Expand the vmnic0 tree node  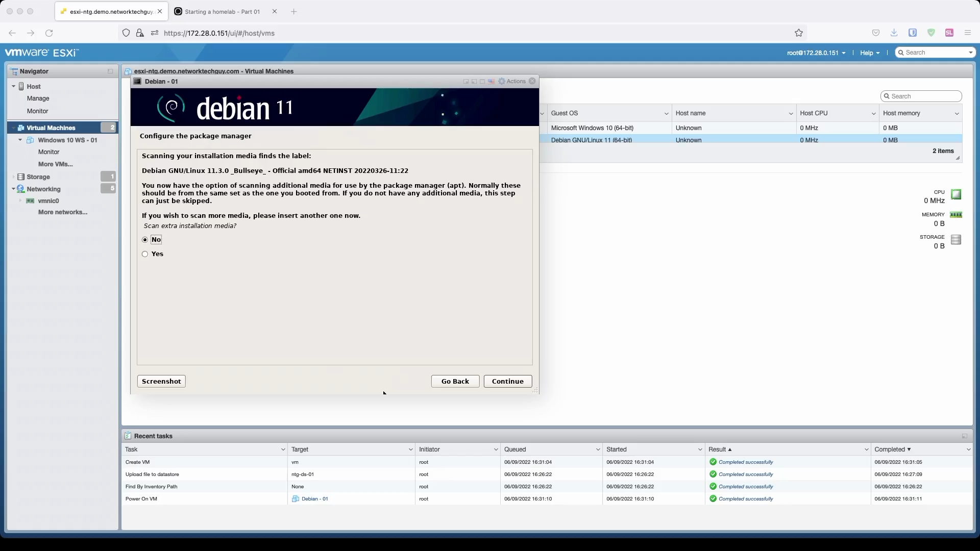coord(20,201)
